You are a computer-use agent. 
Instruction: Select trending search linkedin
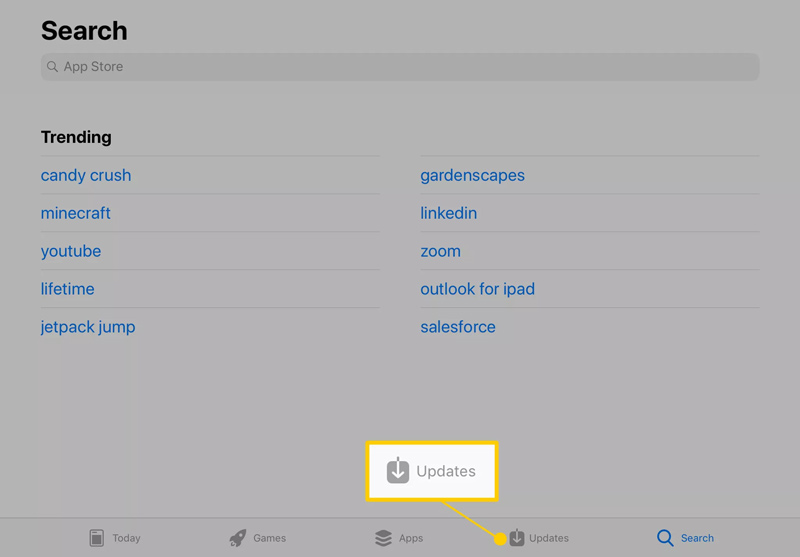(x=448, y=213)
